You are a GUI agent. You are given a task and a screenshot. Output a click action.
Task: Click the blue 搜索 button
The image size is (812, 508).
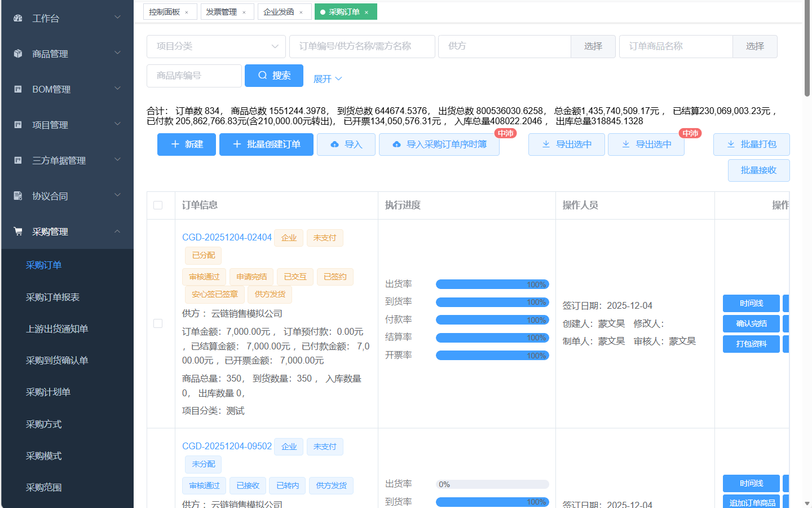[x=274, y=76]
